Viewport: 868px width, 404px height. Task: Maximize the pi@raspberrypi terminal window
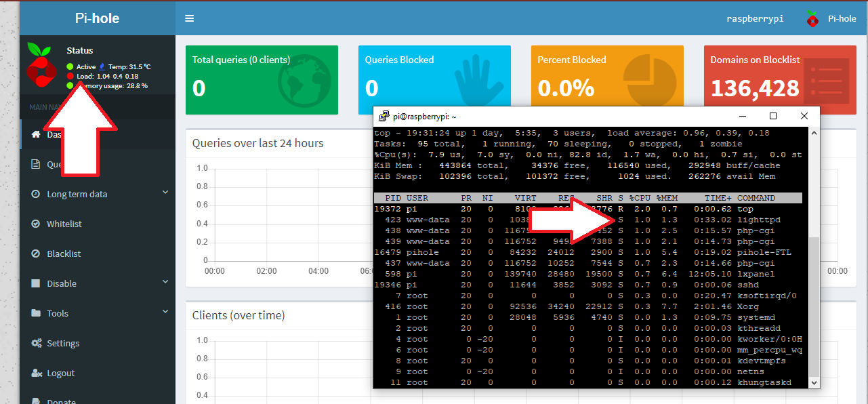[773, 116]
